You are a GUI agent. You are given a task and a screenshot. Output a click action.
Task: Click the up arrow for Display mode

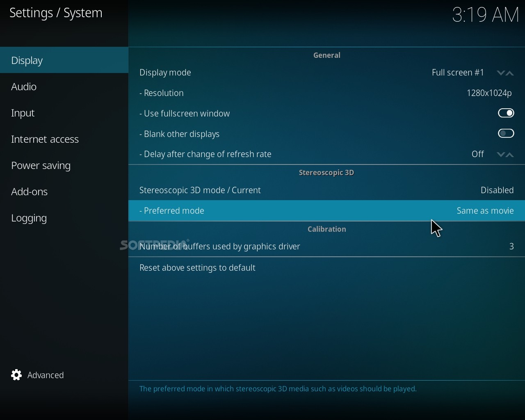pyautogui.click(x=510, y=73)
